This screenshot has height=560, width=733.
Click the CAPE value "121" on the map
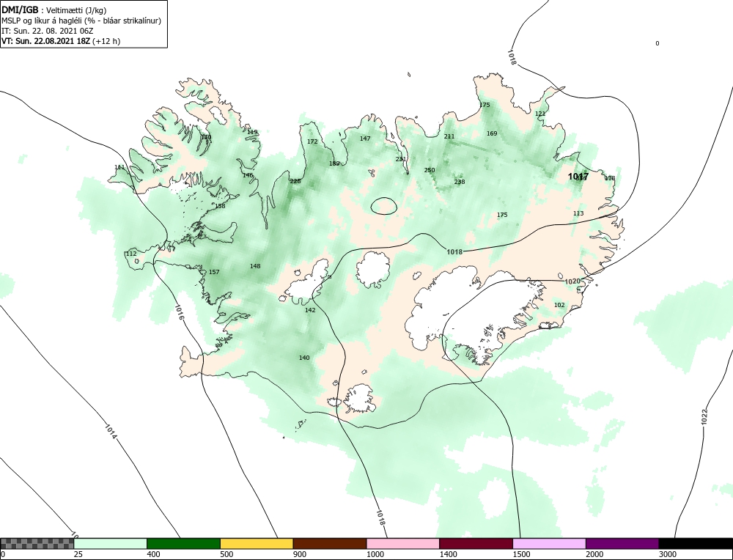coord(540,114)
